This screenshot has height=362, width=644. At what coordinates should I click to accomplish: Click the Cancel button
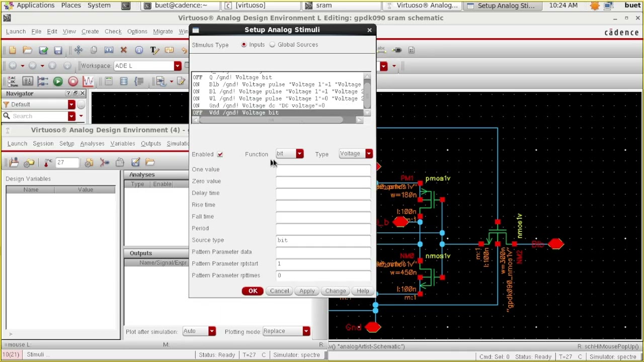(280, 291)
